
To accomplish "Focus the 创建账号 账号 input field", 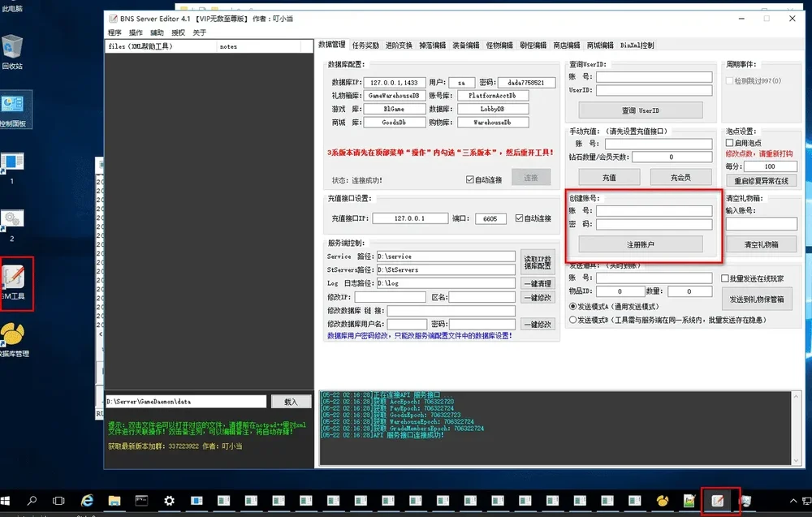I will pos(654,211).
